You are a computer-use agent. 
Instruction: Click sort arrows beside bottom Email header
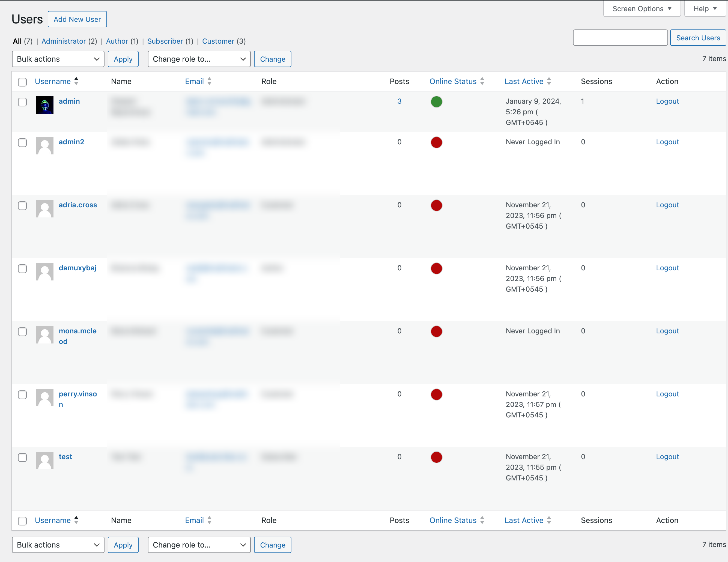209,520
